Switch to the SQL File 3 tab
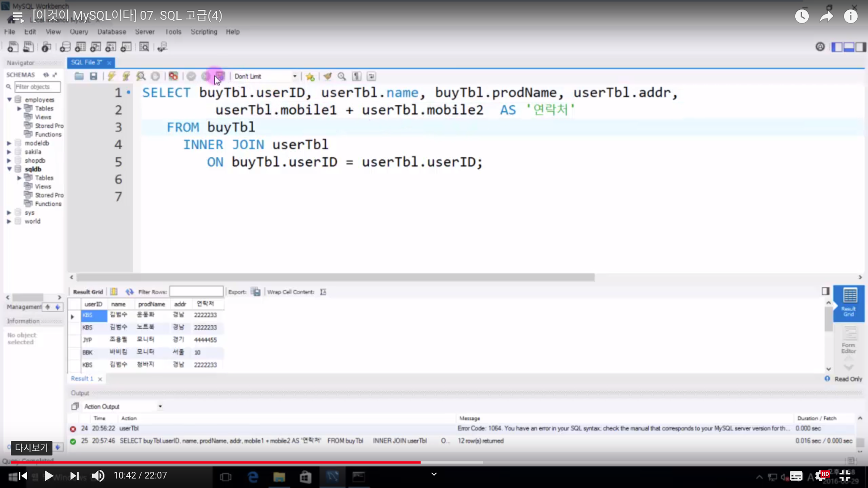 86,62
